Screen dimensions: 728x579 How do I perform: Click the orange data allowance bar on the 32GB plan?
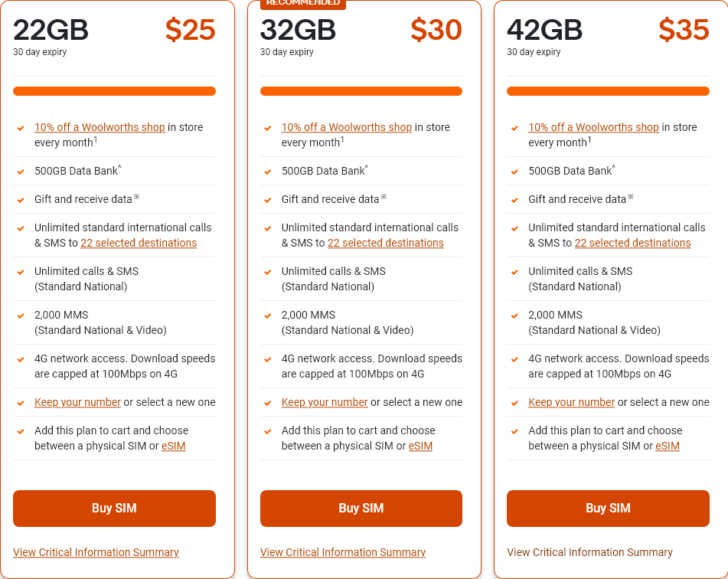(361, 90)
